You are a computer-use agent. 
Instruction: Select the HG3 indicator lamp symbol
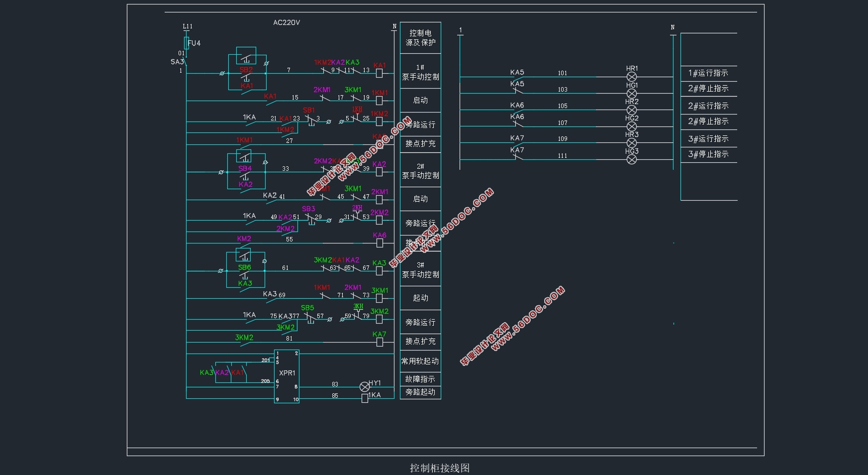(x=631, y=159)
